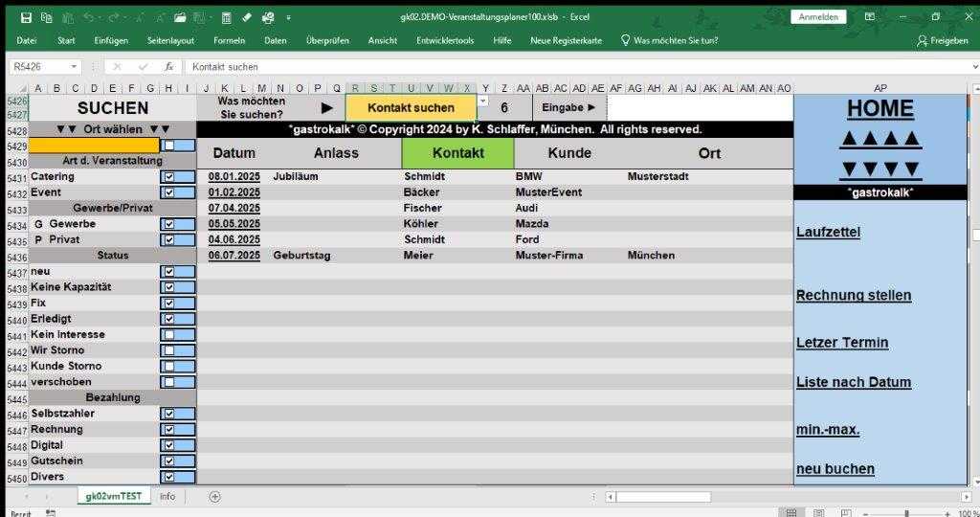Image resolution: width=980 pixels, height=517 pixels.
Task: Switch to the Info sheet tab
Action: [x=167, y=496]
